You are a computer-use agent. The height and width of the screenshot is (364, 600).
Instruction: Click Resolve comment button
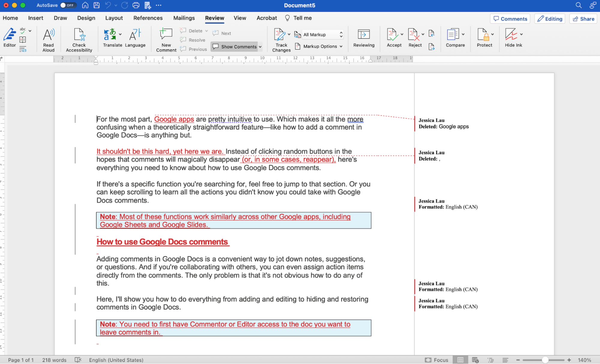[x=193, y=40]
